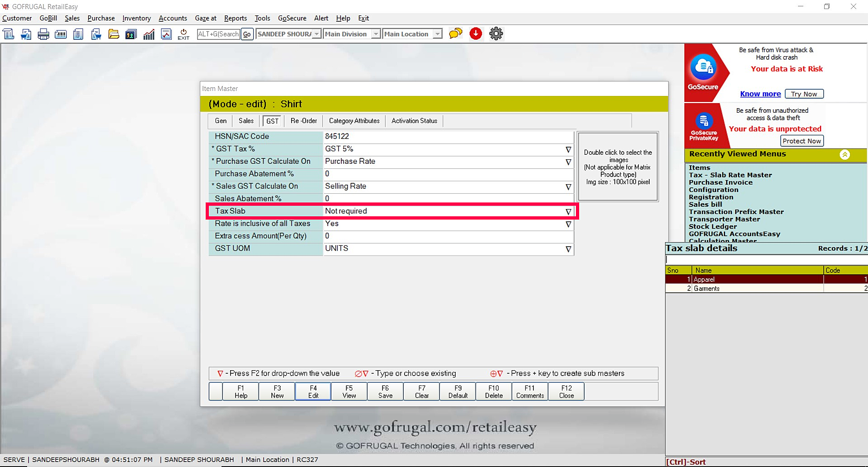Click the Protect Now button
This screenshot has width=868, height=467.
coord(802,141)
